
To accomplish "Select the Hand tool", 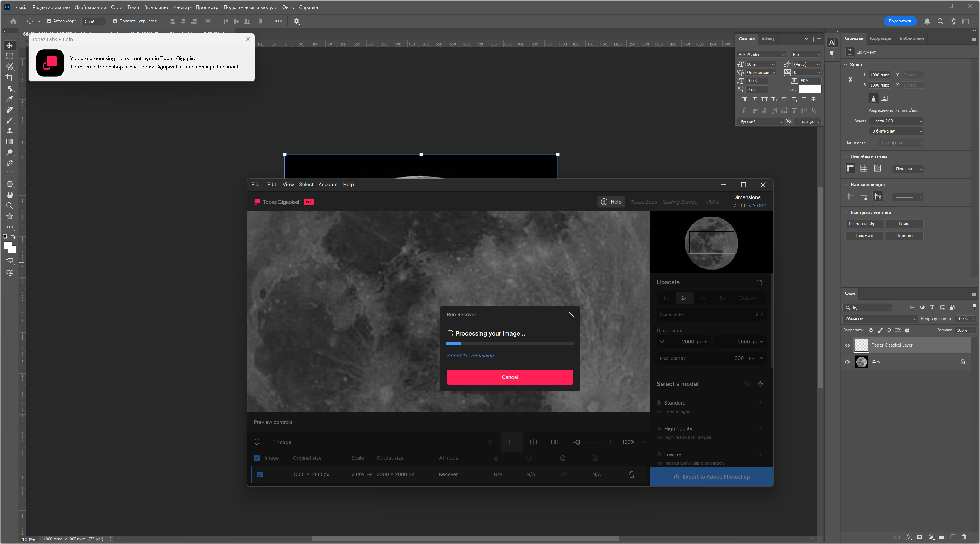I will pyautogui.click(x=10, y=195).
